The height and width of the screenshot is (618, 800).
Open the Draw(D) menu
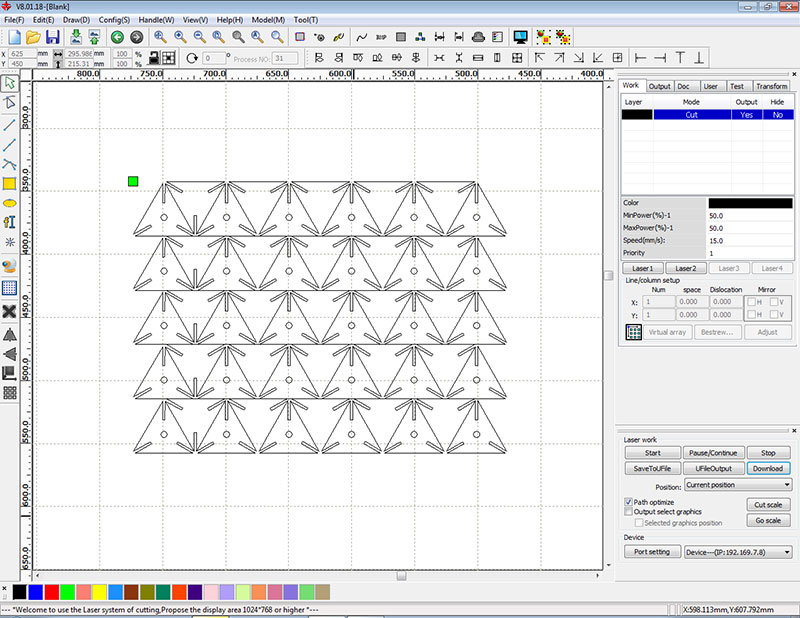pyautogui.click(x=76, y=20)
